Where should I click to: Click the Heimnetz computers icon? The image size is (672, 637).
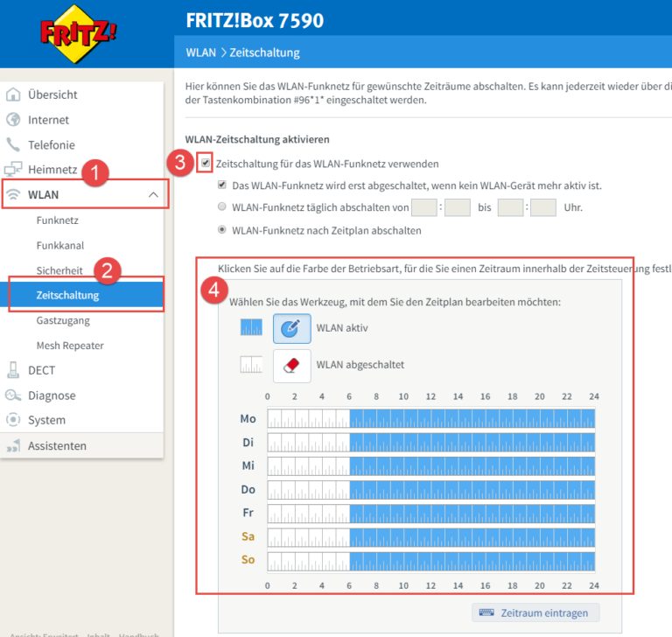click(13, 170)
